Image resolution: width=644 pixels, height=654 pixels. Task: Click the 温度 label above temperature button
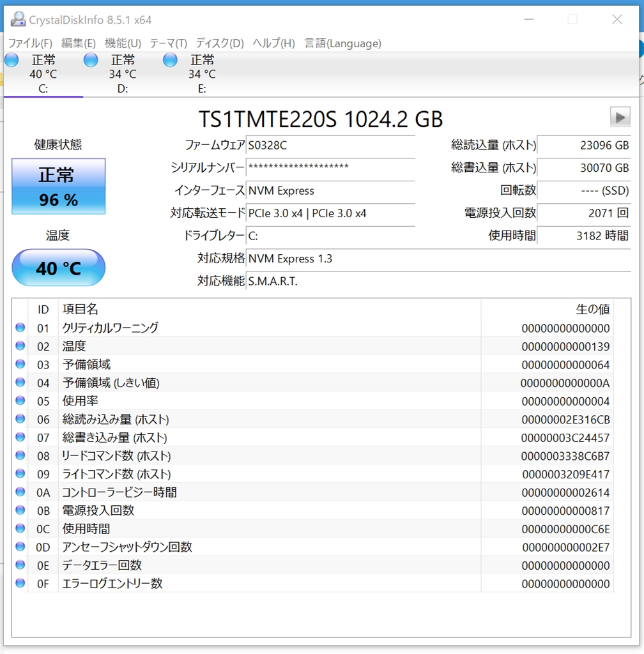click(x=58, y=236)
